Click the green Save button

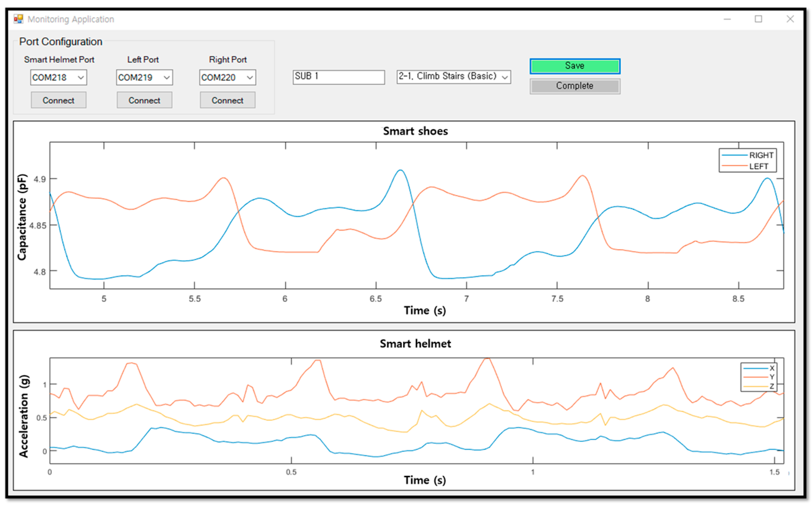click(x=574, y=66)
